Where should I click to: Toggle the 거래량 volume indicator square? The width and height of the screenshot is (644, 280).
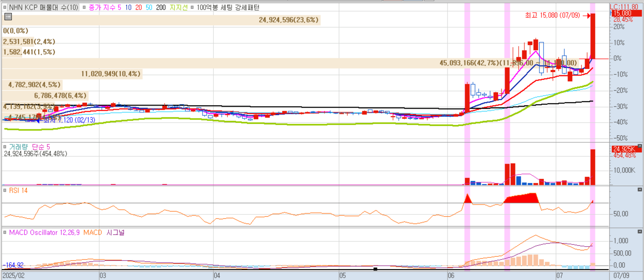(x=5, y=147)
